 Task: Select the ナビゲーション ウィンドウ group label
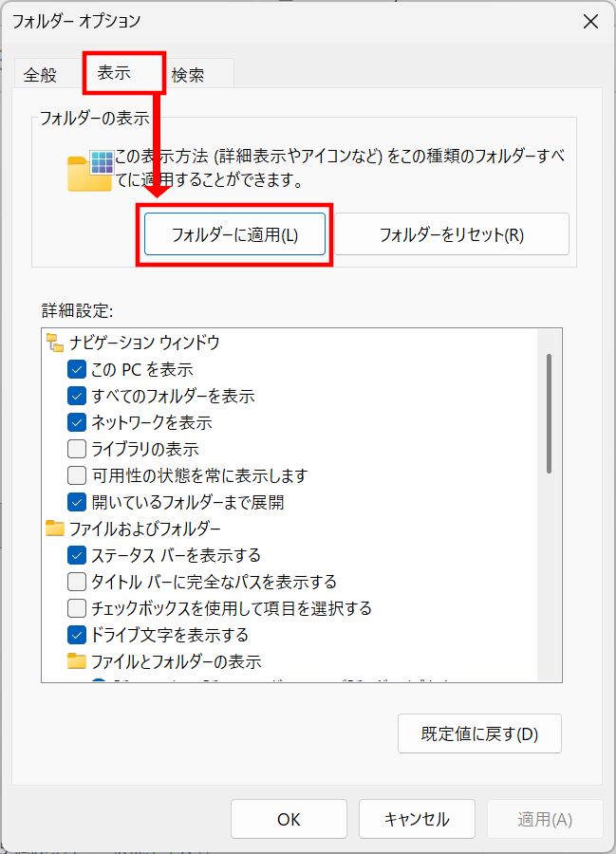pyautogui.click(x=144, y=343)
